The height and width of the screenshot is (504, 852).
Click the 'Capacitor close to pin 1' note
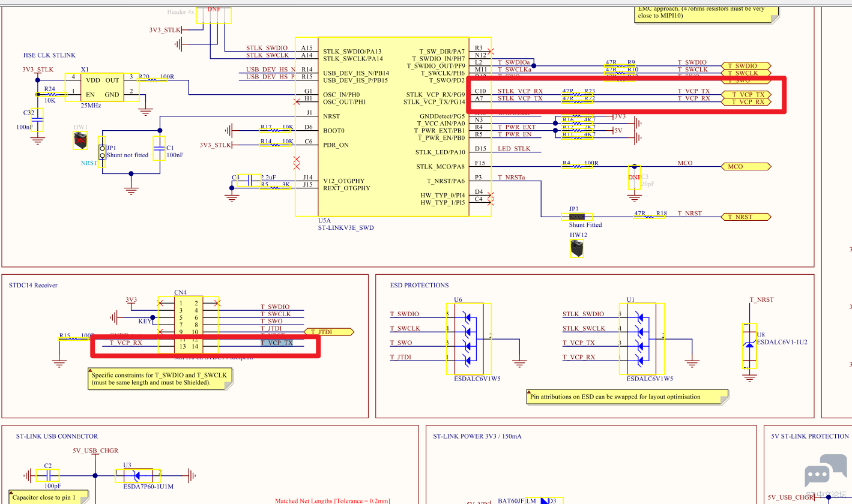click(53, 497)
